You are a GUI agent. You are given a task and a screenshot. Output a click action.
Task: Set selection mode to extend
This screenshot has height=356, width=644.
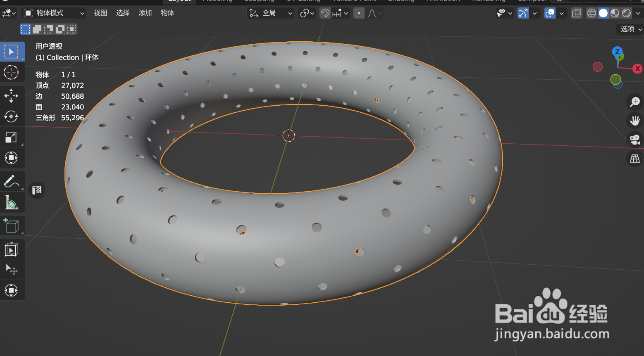click(37, 29)
